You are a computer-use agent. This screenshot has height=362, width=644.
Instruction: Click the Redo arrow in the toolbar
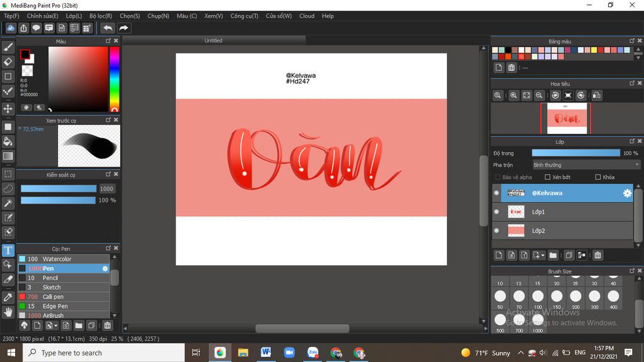tap(123, 28)
